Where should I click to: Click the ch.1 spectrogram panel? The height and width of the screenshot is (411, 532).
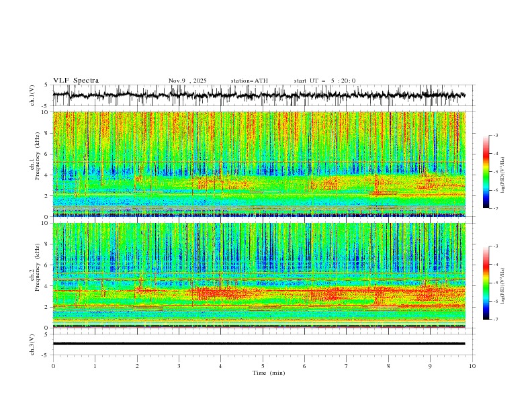tap(259, 164)
